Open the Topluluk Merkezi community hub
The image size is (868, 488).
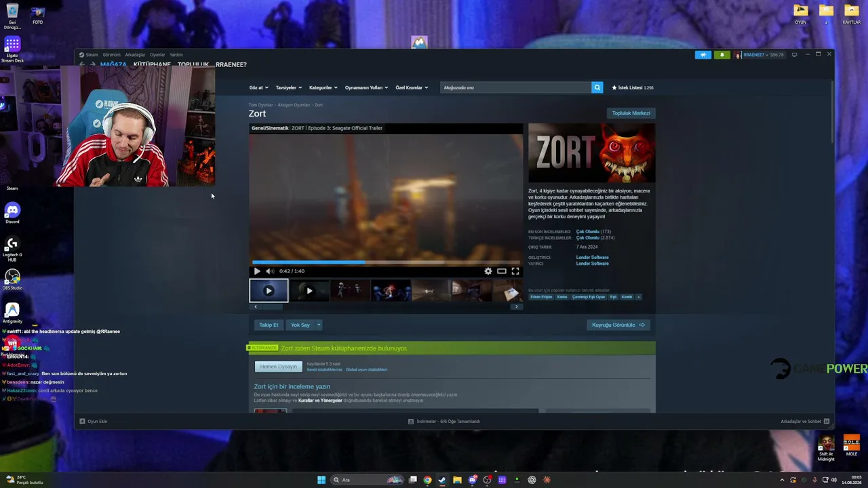point(631,113)
